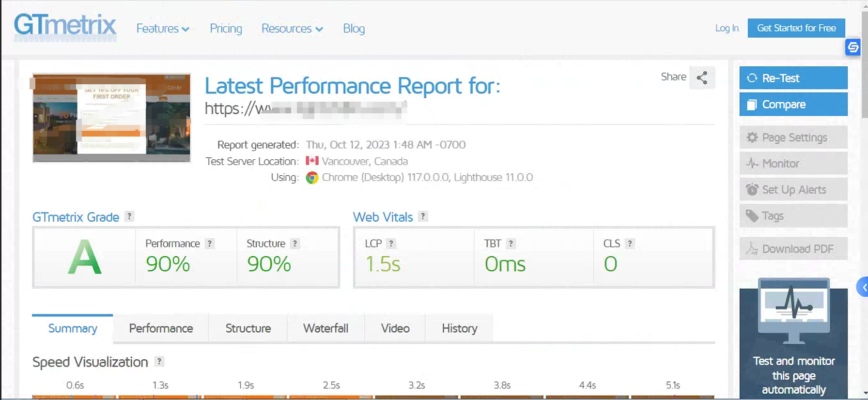Click Get Started for Free button
This screenshot has width=868, height=400.
796,28
